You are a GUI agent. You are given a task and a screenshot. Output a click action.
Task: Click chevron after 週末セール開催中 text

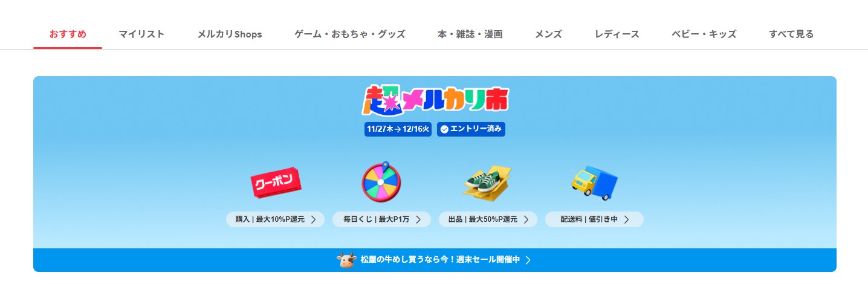point(528,260)
